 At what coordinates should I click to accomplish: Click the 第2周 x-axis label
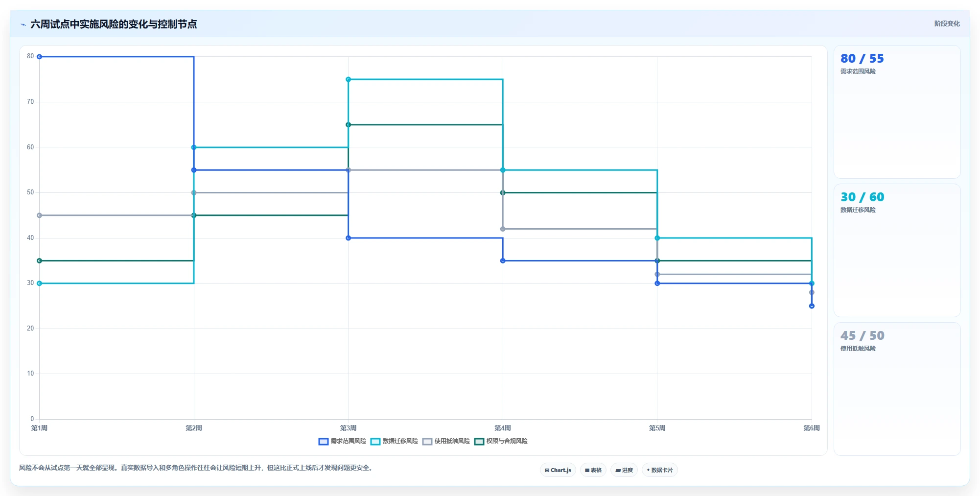tap(194, 428)
